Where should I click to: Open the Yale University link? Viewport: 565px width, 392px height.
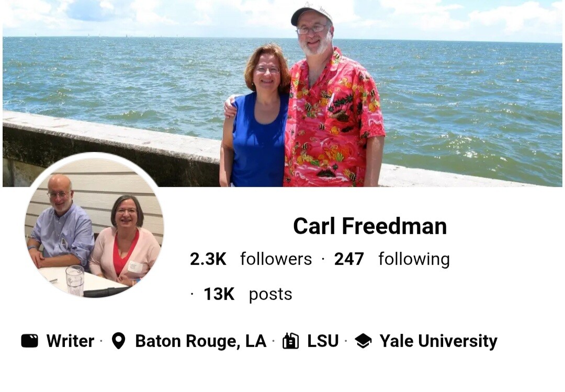click(x=438, y=341)
